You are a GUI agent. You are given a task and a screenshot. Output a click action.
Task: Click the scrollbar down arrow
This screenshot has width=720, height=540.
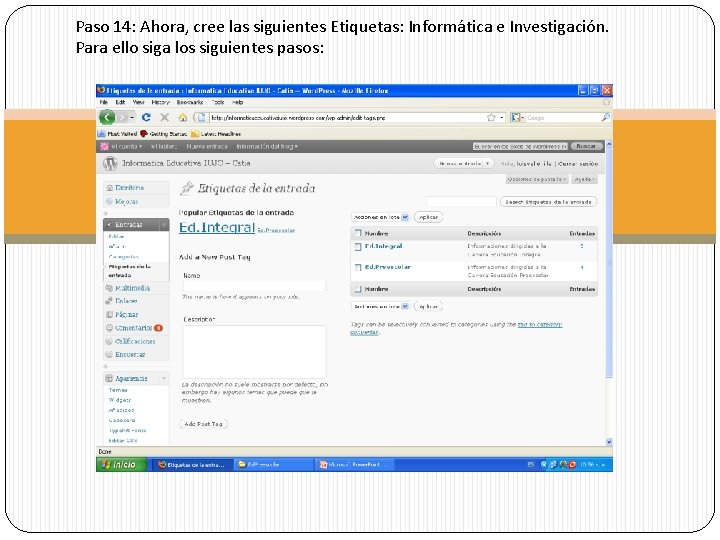tap(609, 442)
